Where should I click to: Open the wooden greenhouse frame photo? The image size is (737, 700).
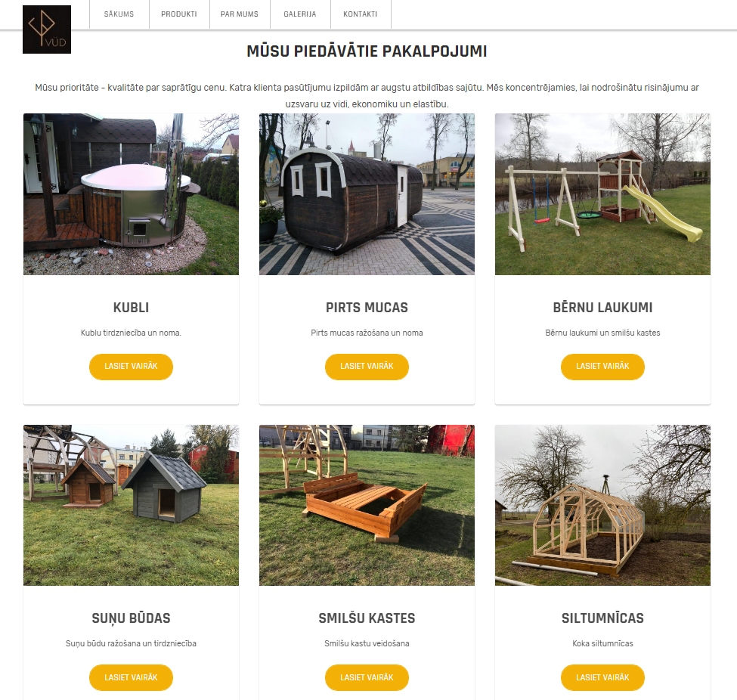pos(602,506)
